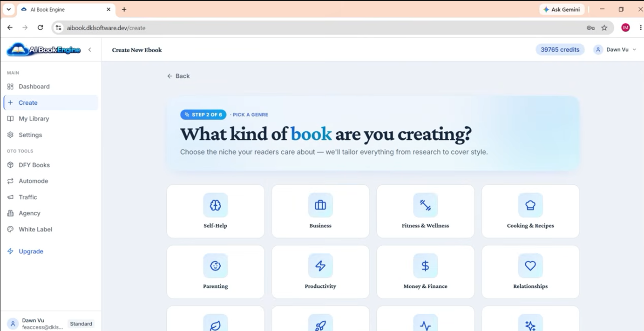The width and height of the screenshot is (644, 331).
Task: Click the AI Book Engine browser tab
Action: pos(67,9)
